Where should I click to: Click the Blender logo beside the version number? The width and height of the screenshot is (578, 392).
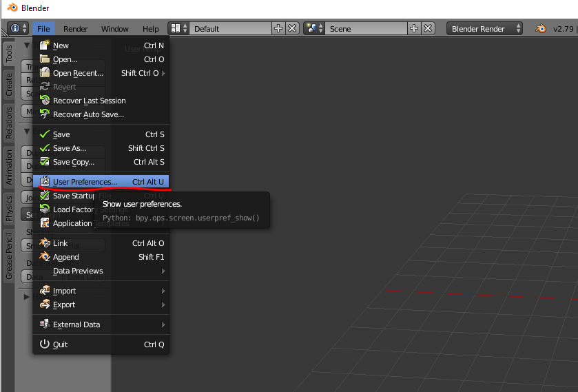(541, 29)
